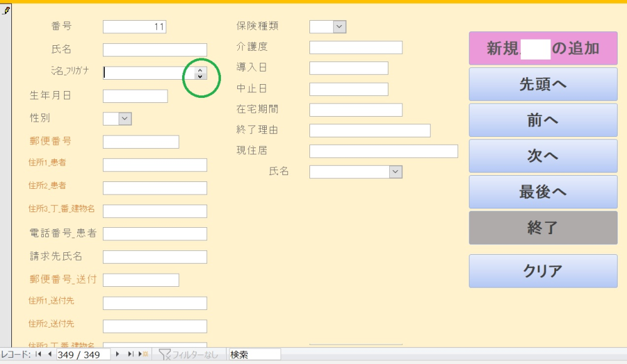Click the 住所2_送付先 input field
Image resolution: width=627 pixels, height=364 pixels.
click(155, 326)
